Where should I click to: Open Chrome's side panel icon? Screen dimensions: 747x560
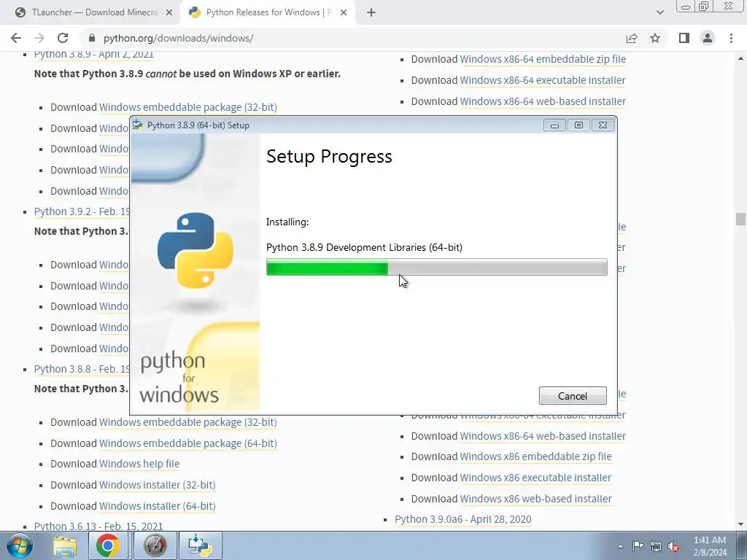pos(684,38)
